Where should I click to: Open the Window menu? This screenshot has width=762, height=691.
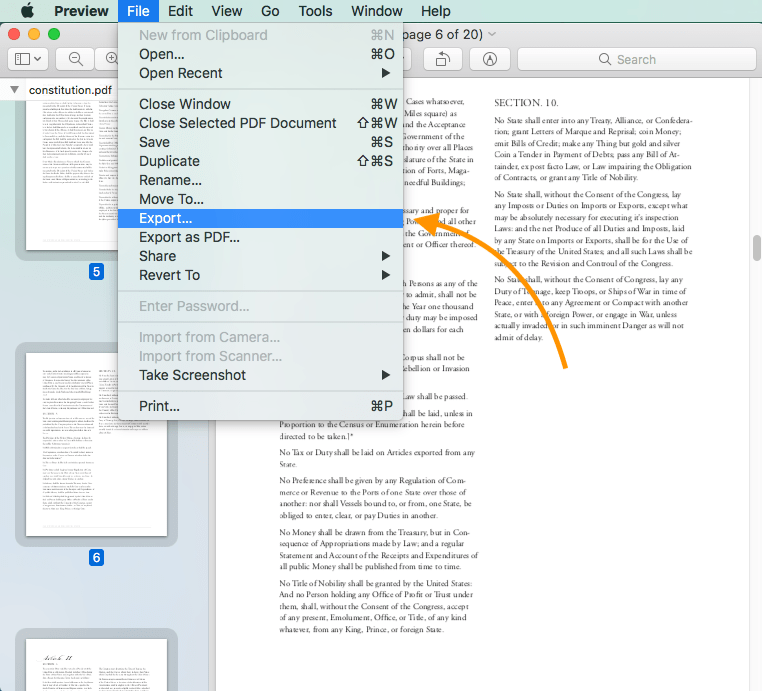click(x=377, y=11)
